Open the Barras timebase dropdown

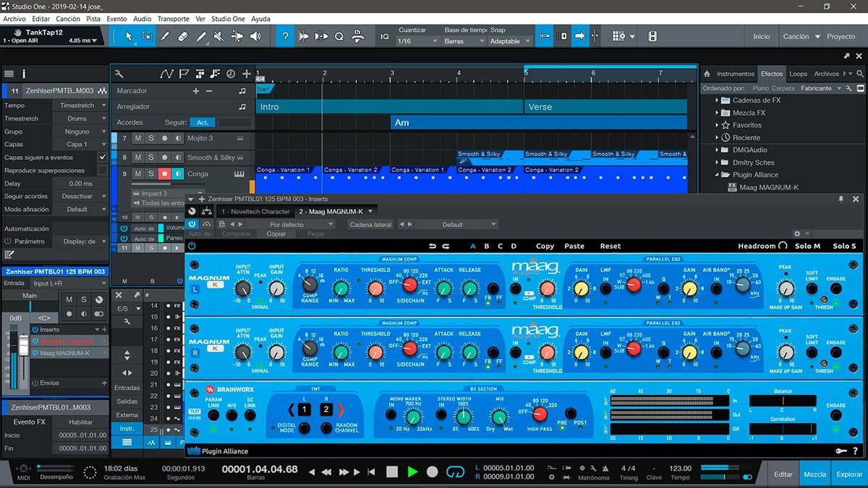click(x=464, y=41)
